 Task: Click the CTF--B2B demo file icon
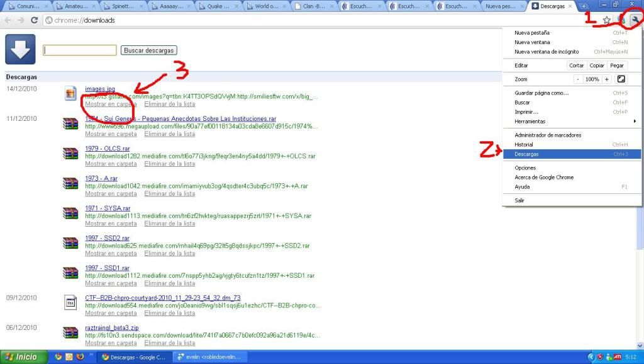70,302
